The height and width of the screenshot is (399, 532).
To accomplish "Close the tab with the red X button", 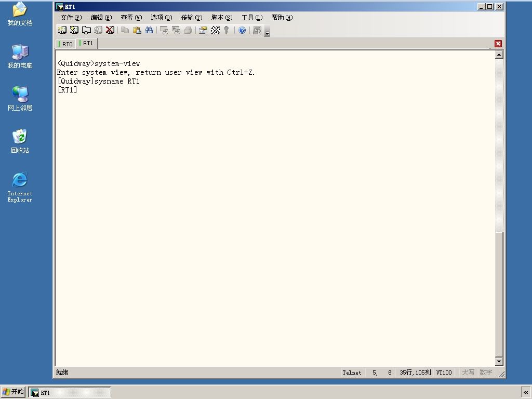I will tap(498, 44).
